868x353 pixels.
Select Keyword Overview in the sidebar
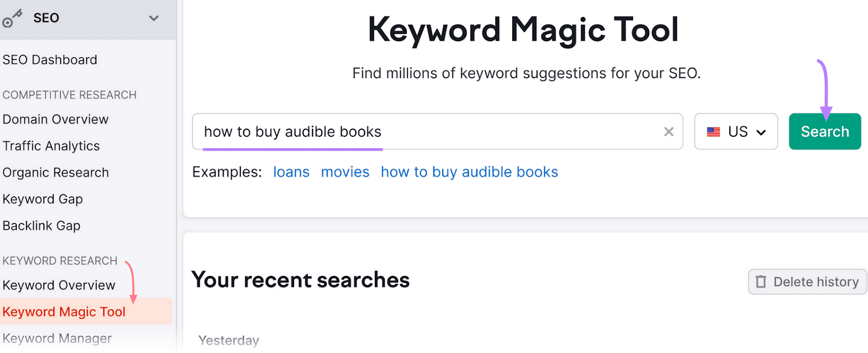click(x=59, y=285)
